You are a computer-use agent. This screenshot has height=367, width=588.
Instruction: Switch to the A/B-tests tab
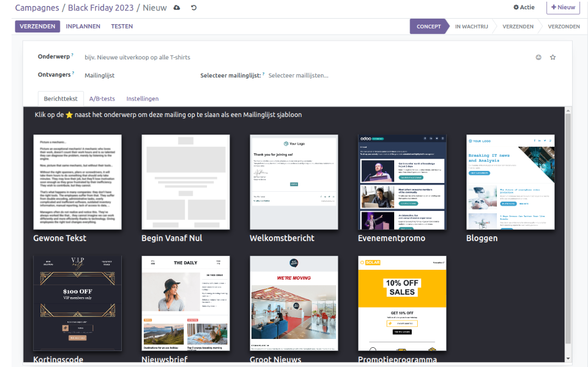click(102, 99)
